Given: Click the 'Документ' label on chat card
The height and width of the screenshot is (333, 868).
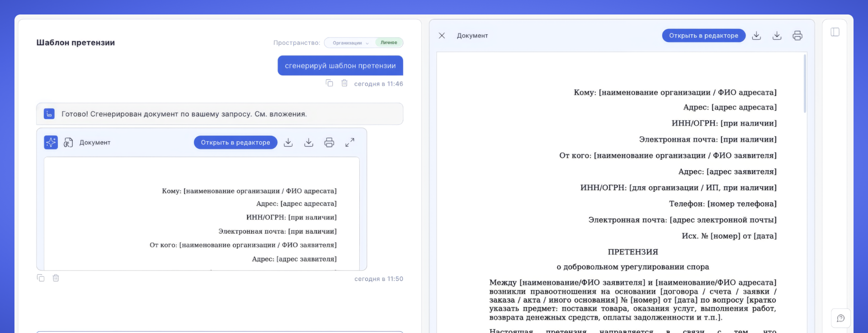Looking at the screenshot, I should (95, 143).
